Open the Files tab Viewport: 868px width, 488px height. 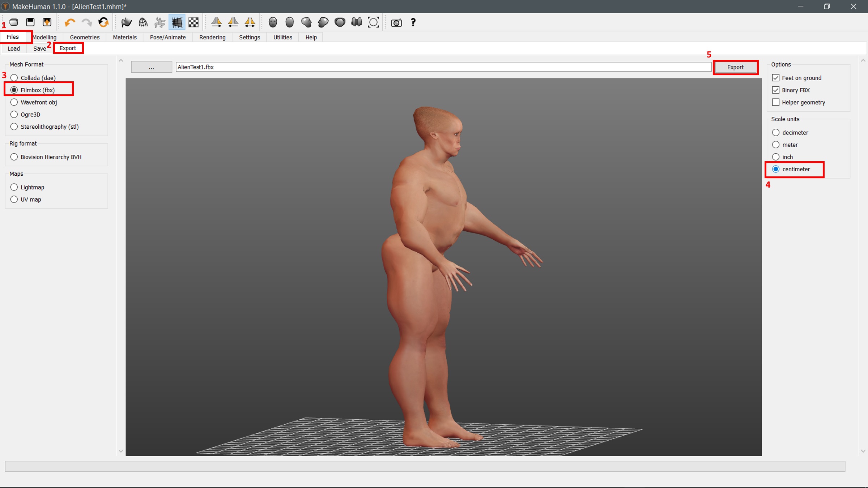[13, 37]
